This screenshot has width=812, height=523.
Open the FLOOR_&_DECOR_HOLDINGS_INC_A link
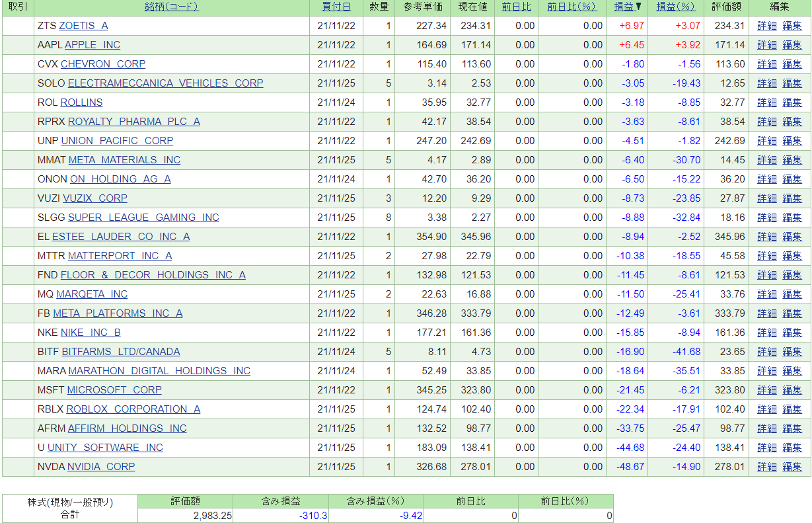click(x=153, y=275)
